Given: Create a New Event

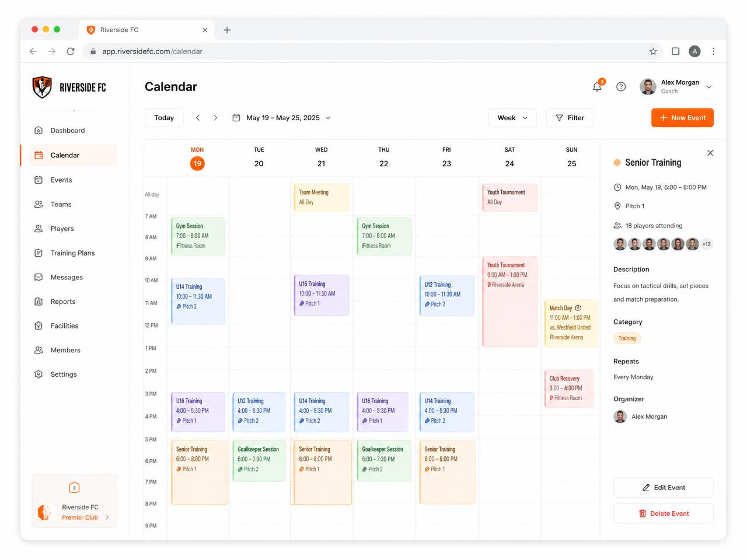Looking at the screenshot, I should (682, 118).
